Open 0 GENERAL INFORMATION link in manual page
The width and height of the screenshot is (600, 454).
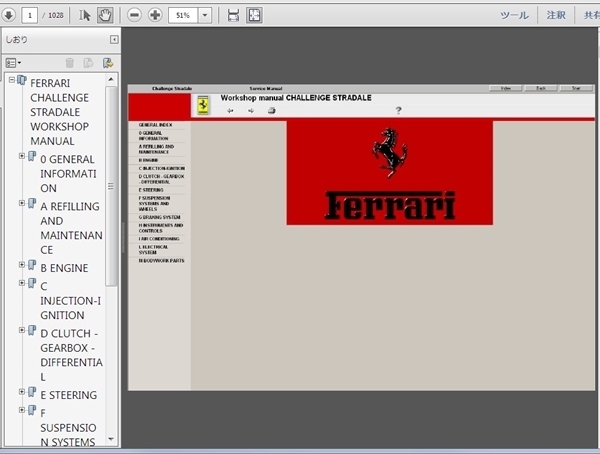pos(153,136)
